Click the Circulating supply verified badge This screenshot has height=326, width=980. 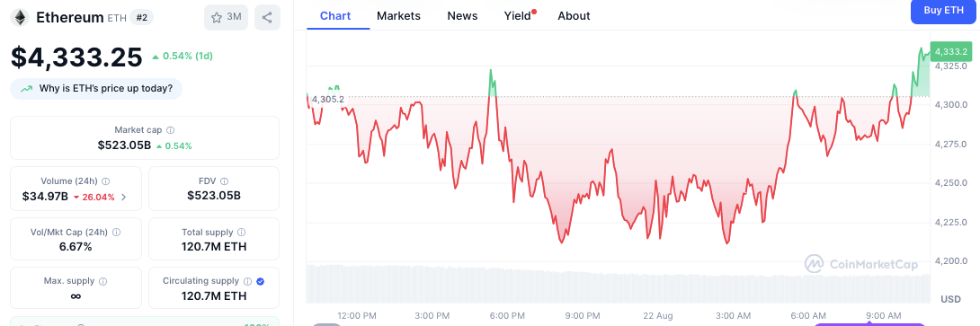coord(261,282)
